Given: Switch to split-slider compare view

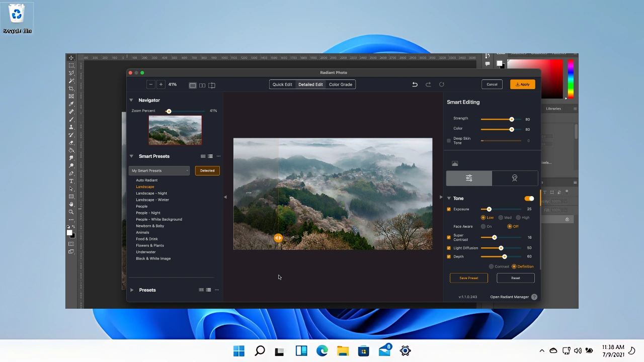Looking at the screenshot, I should click(x=212, y=85).
